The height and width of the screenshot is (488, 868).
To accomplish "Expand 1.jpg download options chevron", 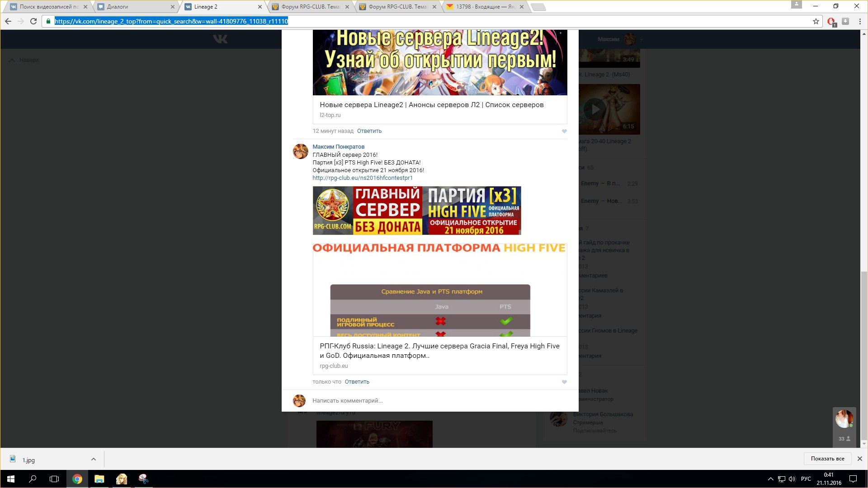I will 93,459.
